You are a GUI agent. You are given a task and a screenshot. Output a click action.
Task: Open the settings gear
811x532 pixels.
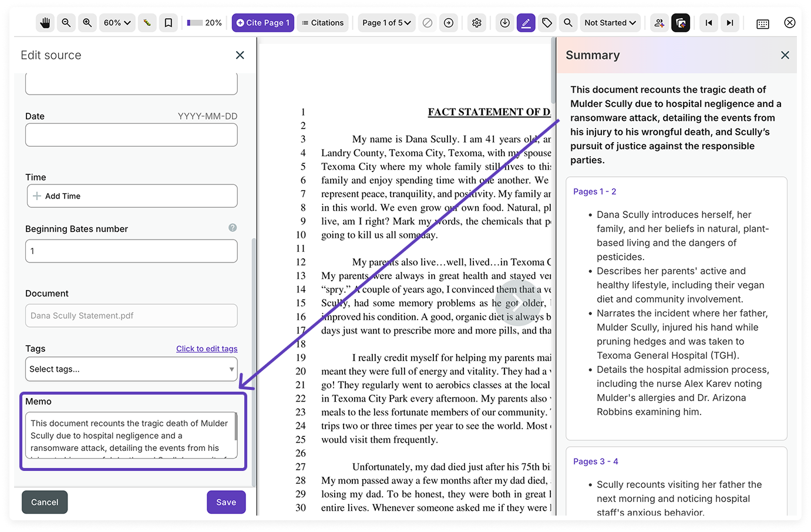pos(477,22)
